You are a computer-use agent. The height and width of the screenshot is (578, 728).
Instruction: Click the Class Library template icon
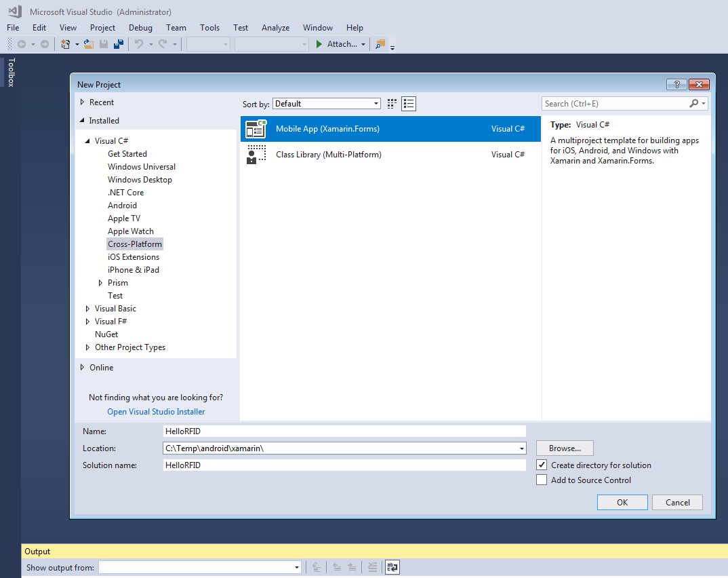pos(256,154)
